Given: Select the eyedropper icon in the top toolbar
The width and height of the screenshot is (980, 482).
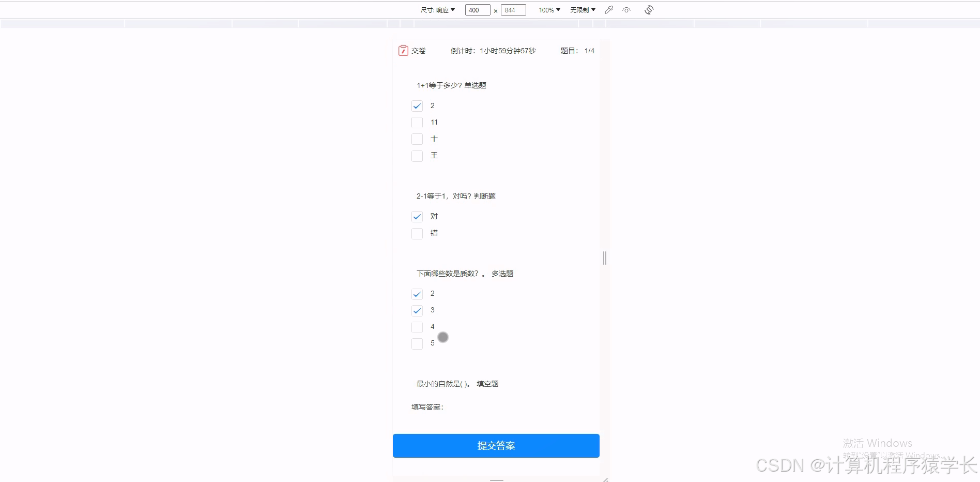Looking at the screenshot, I should pos(608,9).
